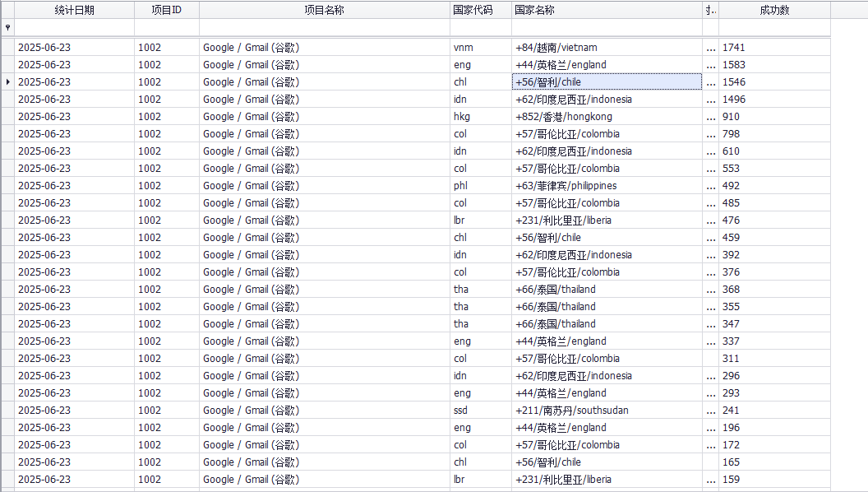This screenshot has height=492, width=868.
Task: Click the liberia country cell in the 476 row
Action: coord(607,220)
